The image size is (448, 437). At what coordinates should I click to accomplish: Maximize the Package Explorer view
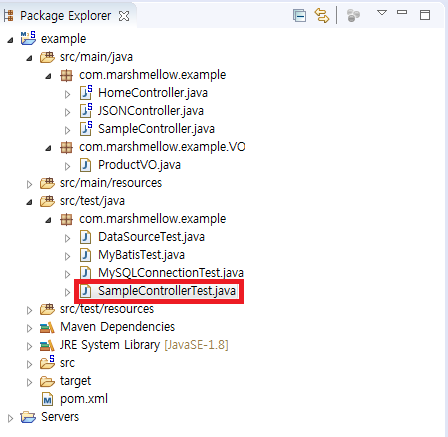[425, 15]
